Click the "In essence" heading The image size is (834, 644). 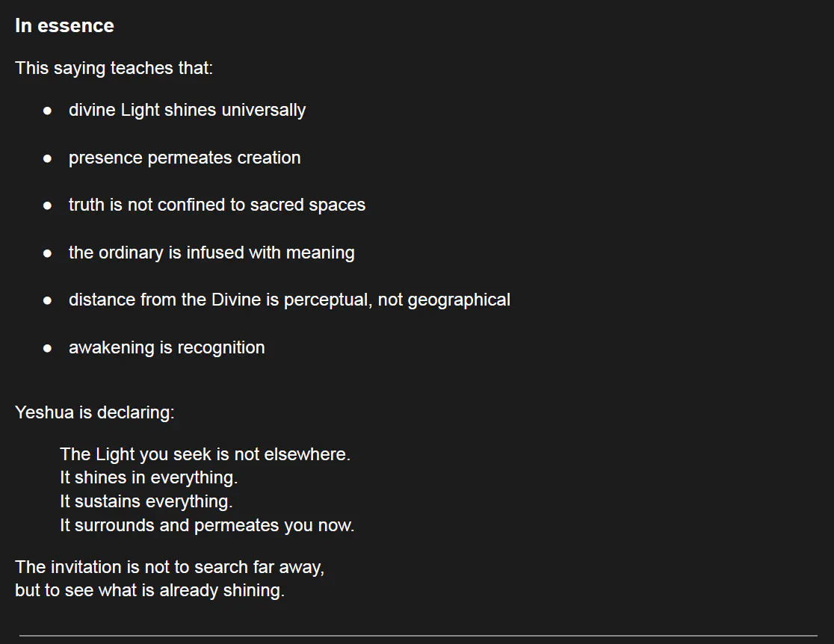pyautogui.click(x=64, y=25)
